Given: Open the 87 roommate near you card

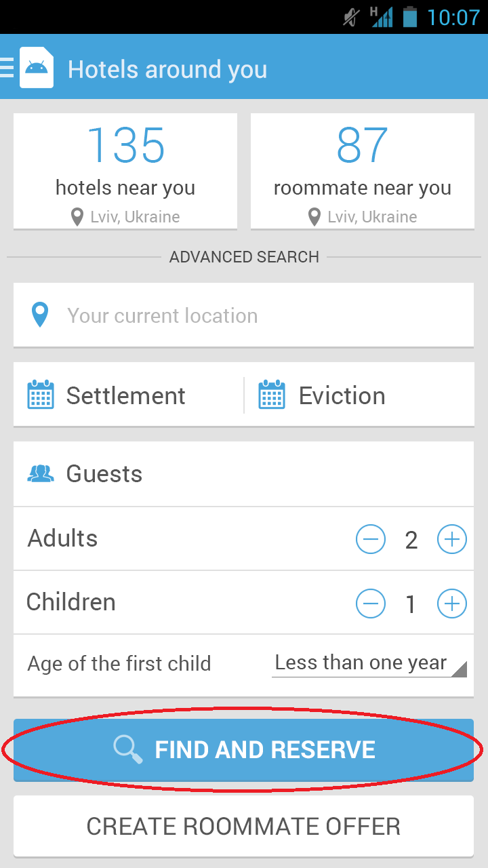Looking at the screenshot, I should 362,171.
